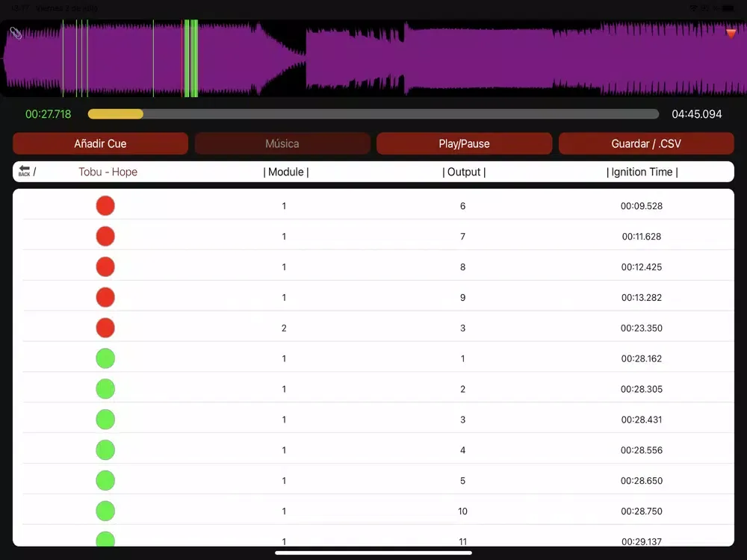Select ignition time 00:28.556
The height and width of the screenshot is (560, 747).
(x=642, y=450)
